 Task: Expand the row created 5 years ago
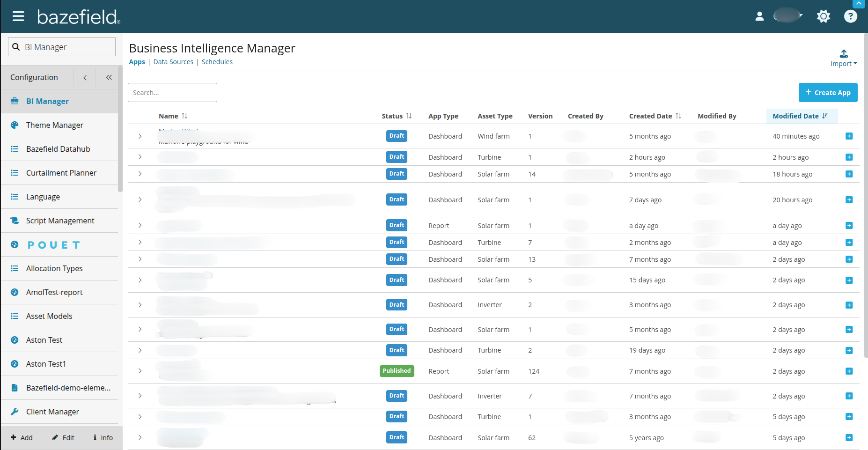[140, 438]
